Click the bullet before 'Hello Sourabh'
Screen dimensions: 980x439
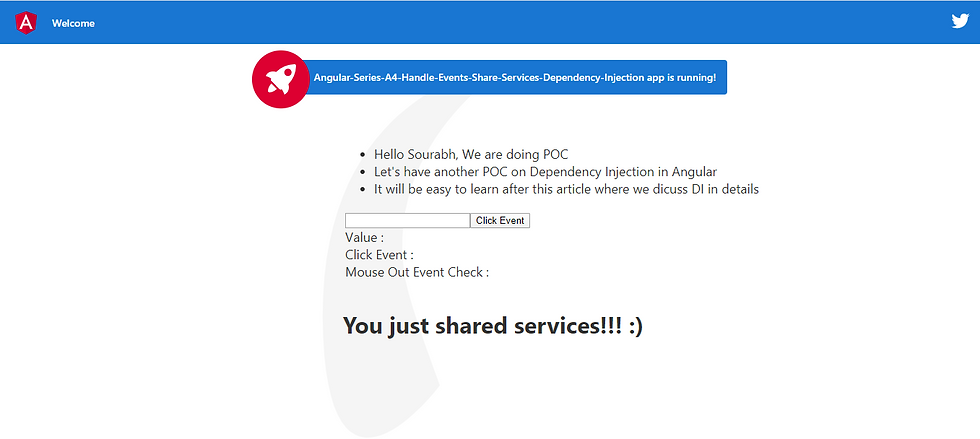point(362,155)
